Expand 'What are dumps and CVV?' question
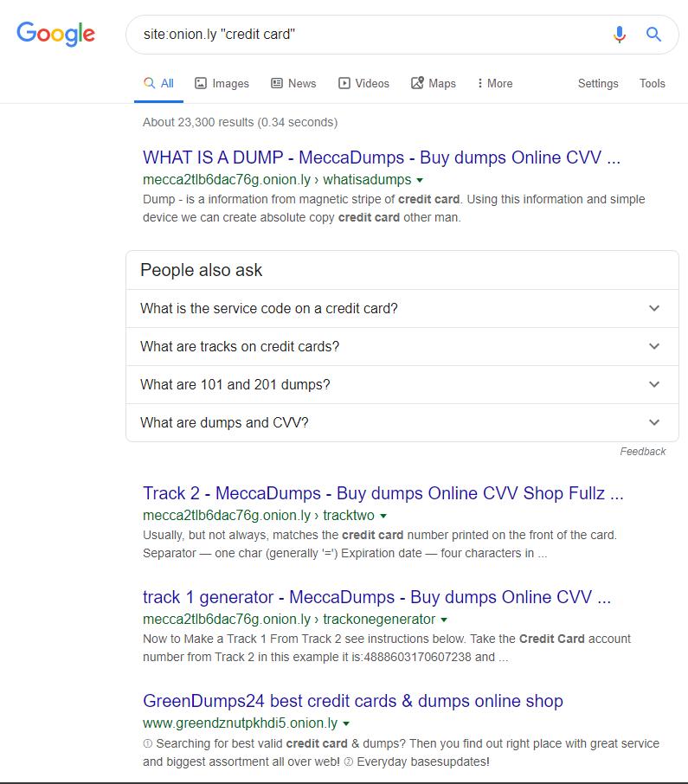The width and height of the screenshot is (688, 784). 402,422
